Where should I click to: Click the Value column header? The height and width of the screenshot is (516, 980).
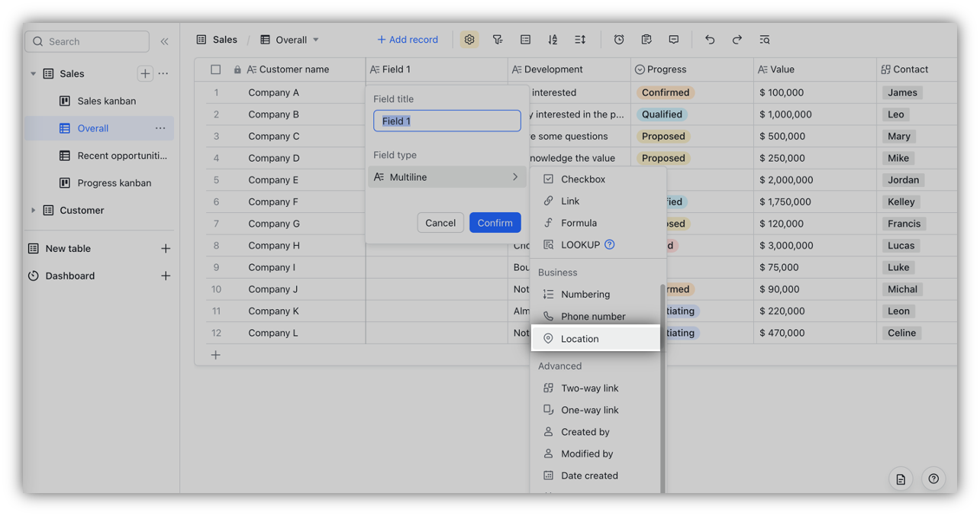pos(814,69)
